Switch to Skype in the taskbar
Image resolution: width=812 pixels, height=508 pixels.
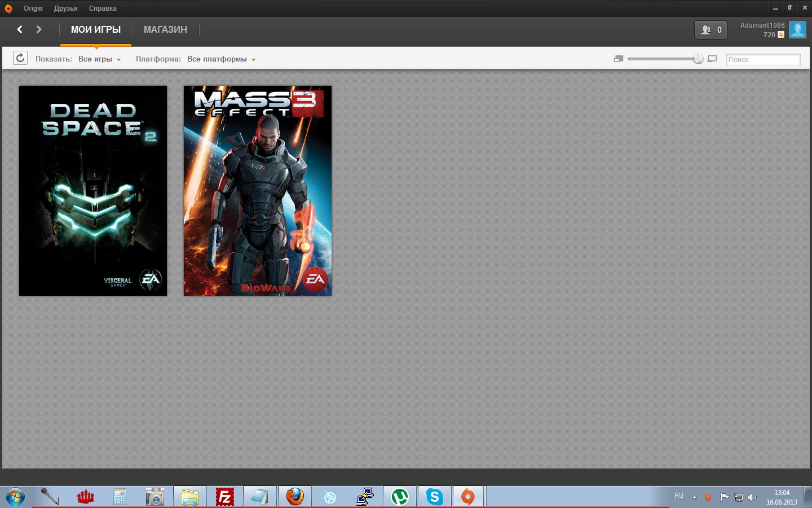(x=435, y=497)
